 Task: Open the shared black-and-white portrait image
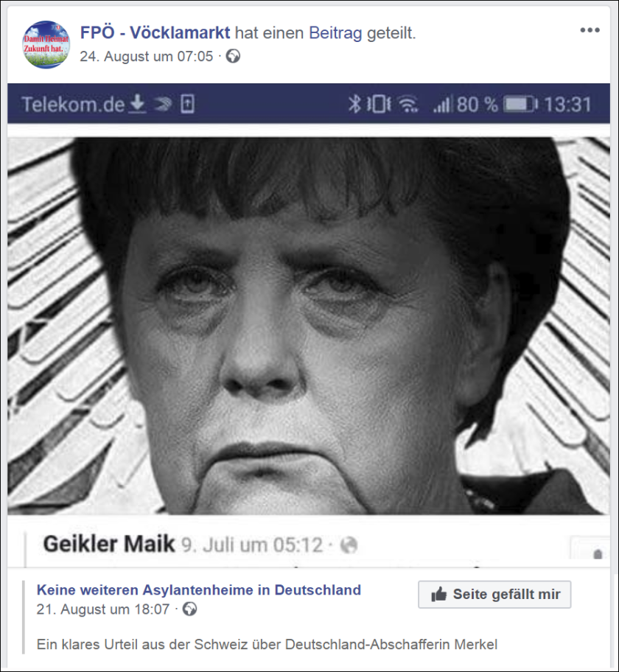pyautogui.click(x=309, y=326)
